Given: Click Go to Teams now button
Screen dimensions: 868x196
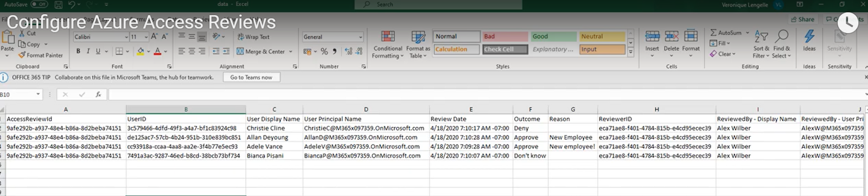Looking at the screenshot, I should 251,78.
